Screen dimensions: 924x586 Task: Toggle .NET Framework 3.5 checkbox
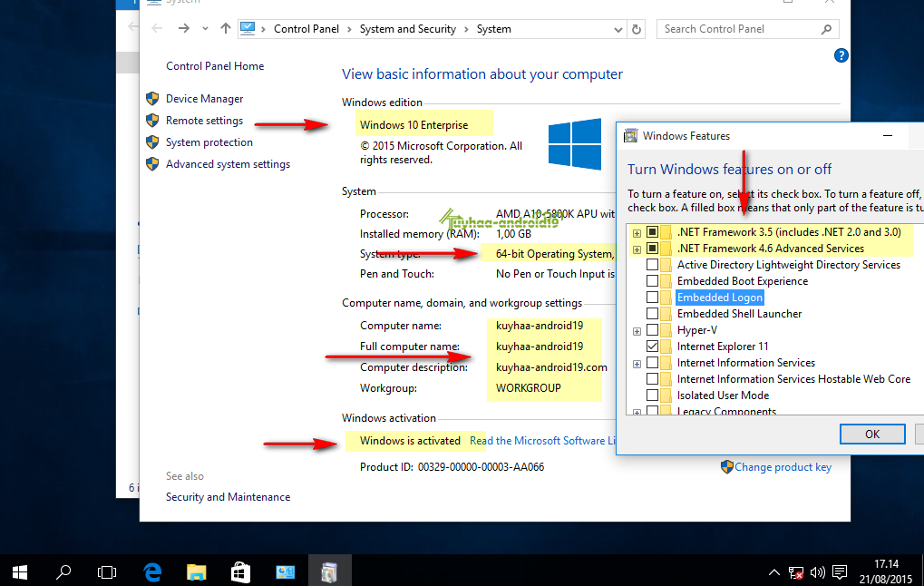point(652,231)
